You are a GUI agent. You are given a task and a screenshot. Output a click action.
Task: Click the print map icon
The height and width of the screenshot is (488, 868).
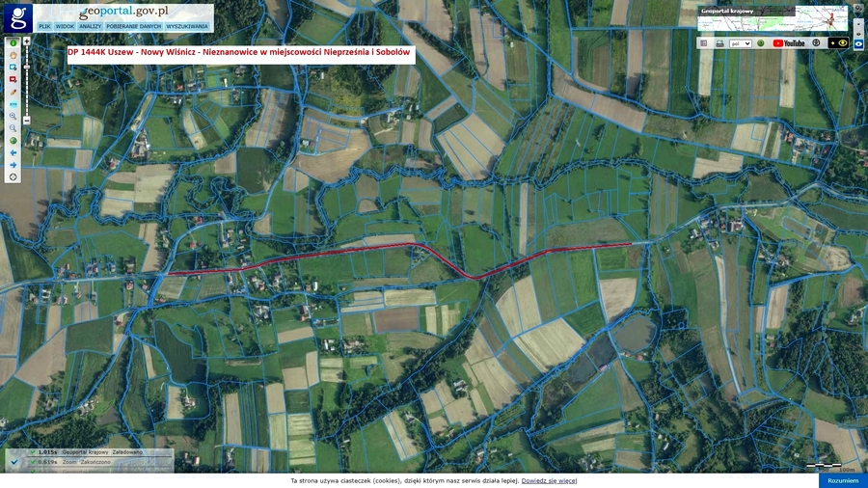click(x=719, y=43)
